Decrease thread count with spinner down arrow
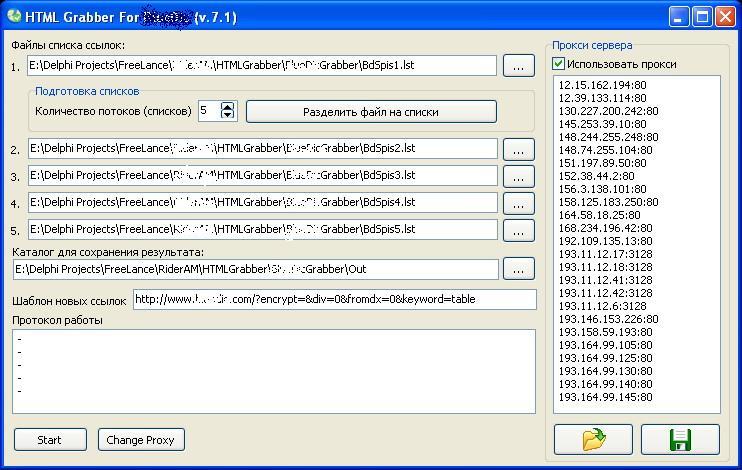Screen dimensions: 742x470 point(227,115)
